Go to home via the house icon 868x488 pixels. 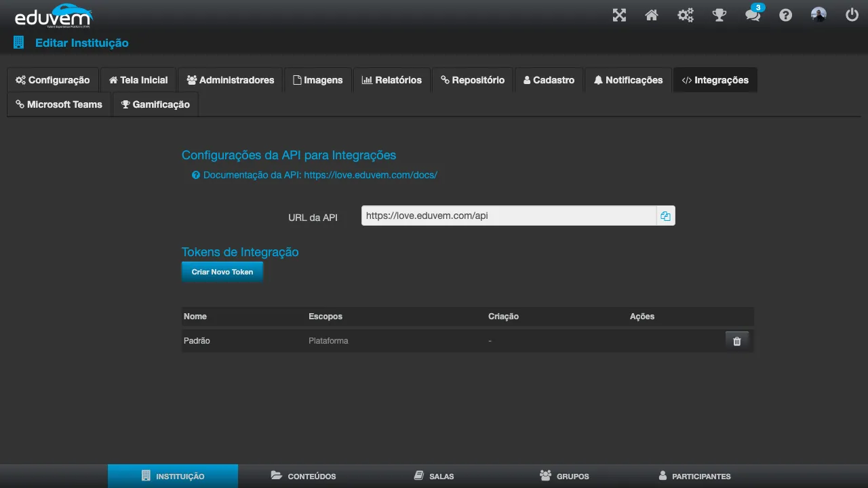click(x=652, y=15)
